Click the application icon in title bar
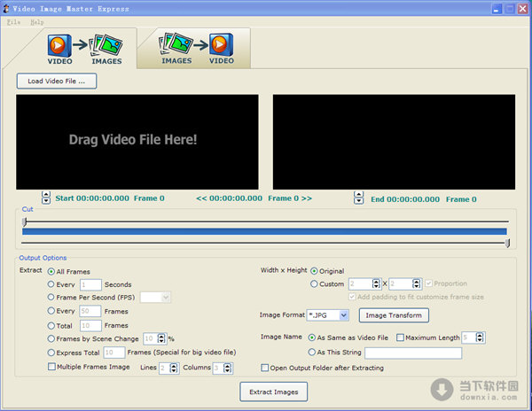Image resolution: width=532 pixels, height=411 pixels. [x=7, y=8]
